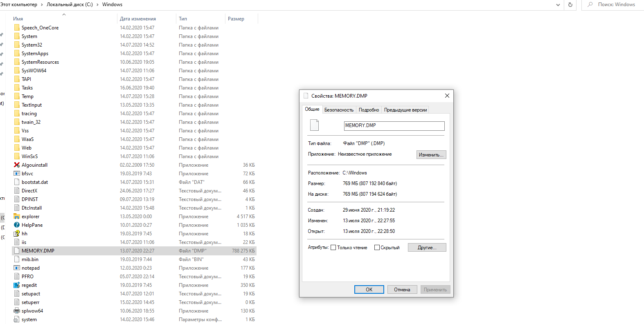
Task: Click the System32 folder icon
Action: 17,45
